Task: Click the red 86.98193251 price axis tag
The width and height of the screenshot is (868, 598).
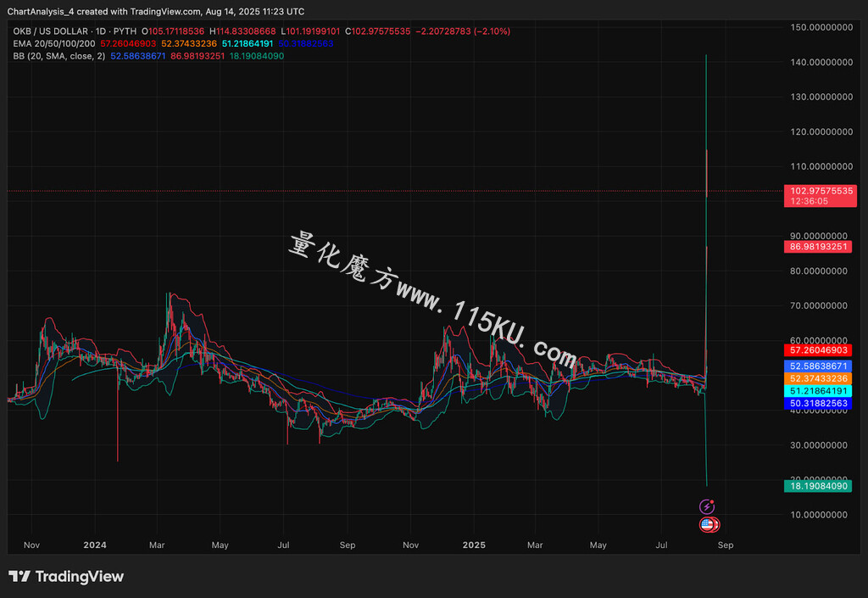Action: tap(818, 246)
